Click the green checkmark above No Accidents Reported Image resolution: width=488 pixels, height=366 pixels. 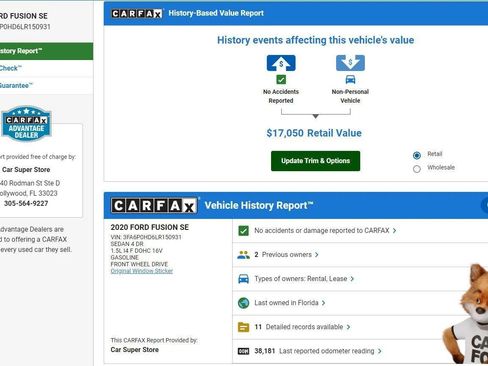[281, 80]
